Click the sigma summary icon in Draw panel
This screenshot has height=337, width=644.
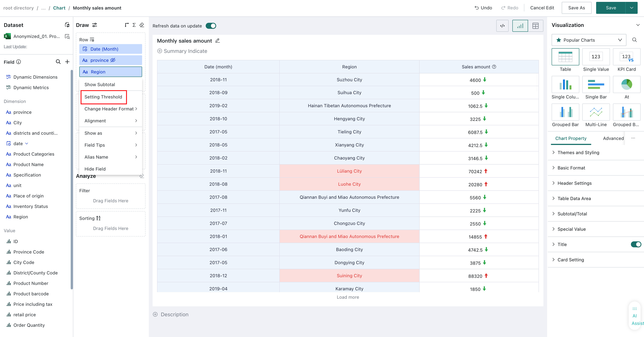(134, 25)
